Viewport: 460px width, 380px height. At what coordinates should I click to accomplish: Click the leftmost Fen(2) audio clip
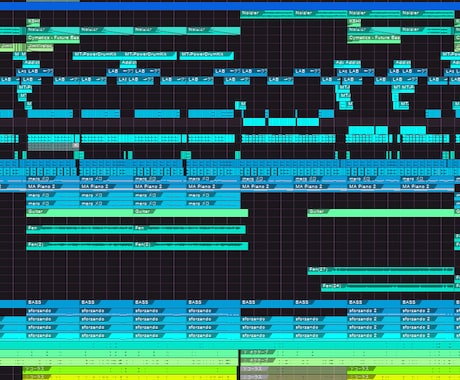(80, 246)
